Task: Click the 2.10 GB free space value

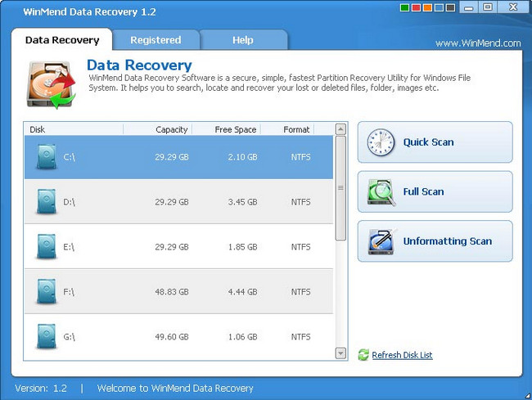Action: point(242,157)
